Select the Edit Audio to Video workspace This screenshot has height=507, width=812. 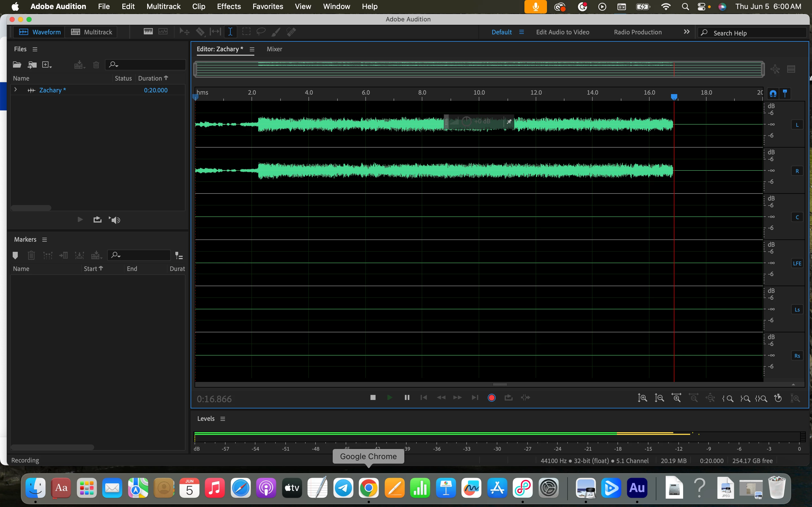point(562,32)
